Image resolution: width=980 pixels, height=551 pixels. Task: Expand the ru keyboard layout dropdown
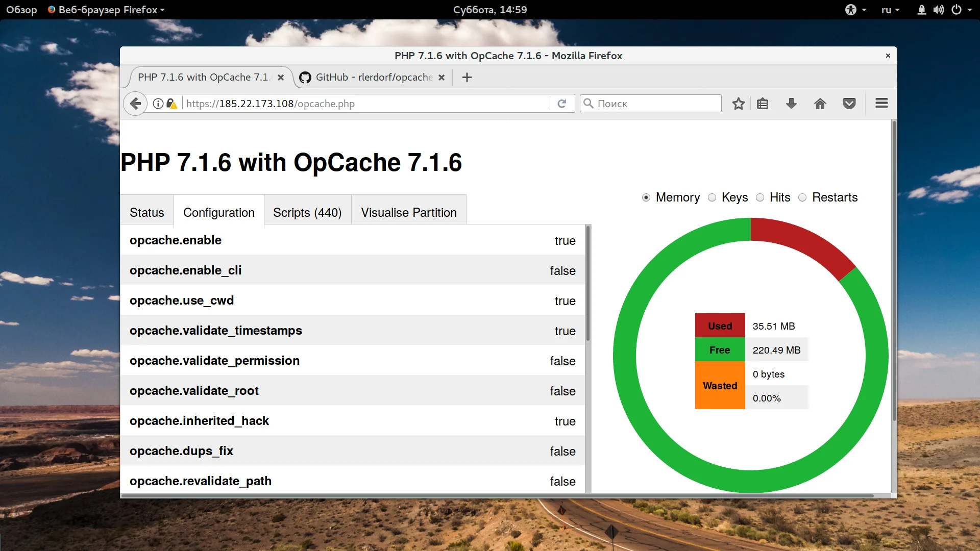(890, 10)
